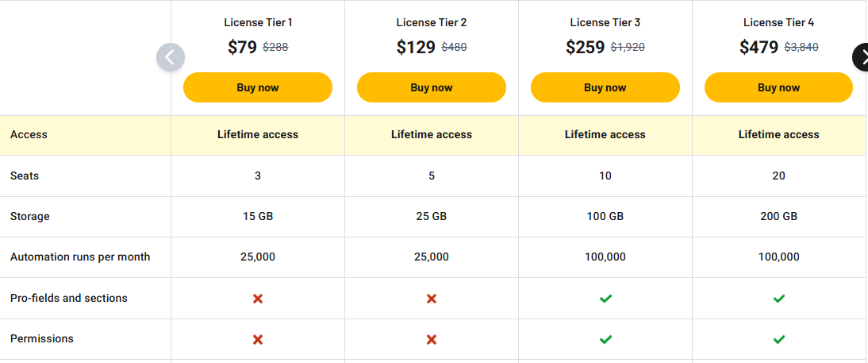This screenshot has height=363, width=868.
Task: Click green check for Tier 3 Permissions
Action: coord(605,339)
